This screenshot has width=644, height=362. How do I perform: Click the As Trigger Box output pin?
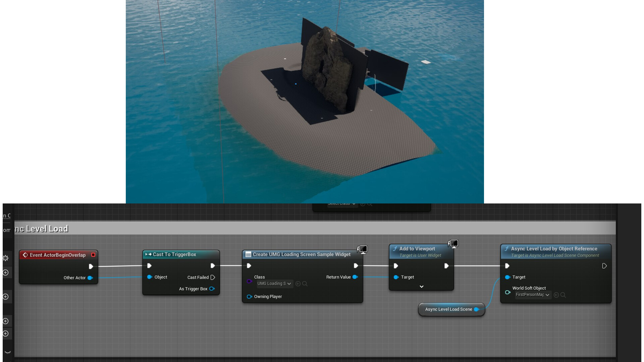212,289
